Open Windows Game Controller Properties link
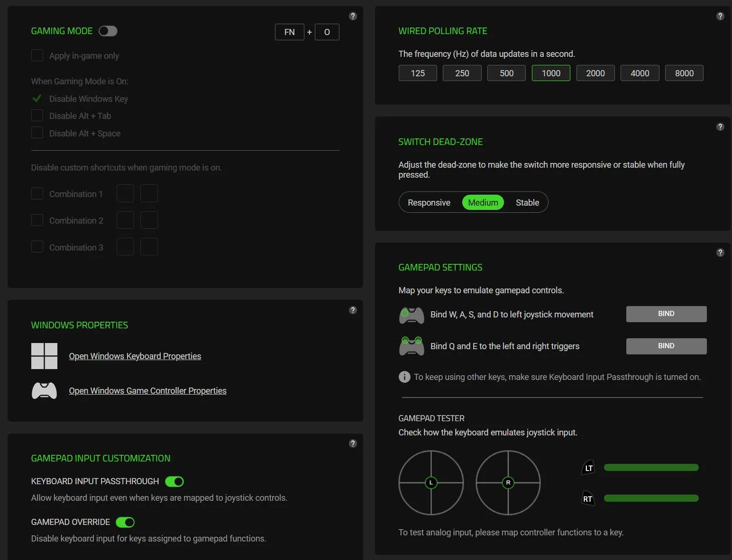This screenshot has width=732, height=560. (148, 391)
